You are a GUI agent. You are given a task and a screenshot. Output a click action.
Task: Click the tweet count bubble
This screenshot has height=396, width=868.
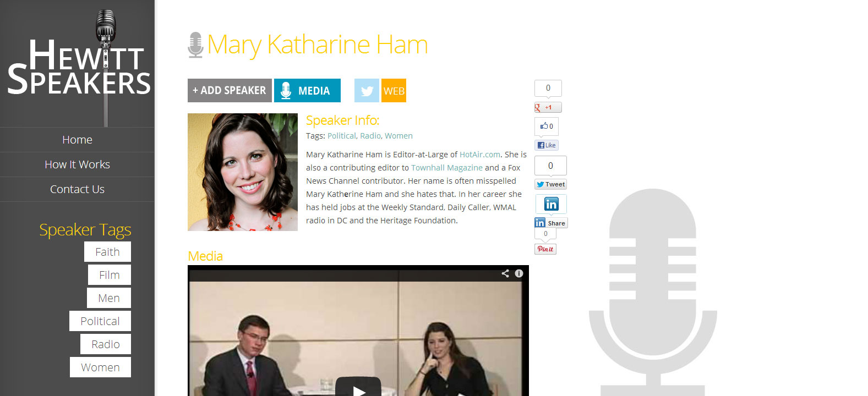tap(550, 166)
